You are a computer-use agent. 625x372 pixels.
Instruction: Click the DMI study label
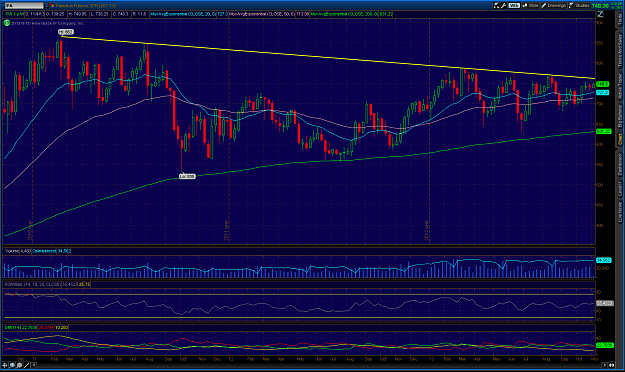tap(13, 327)
